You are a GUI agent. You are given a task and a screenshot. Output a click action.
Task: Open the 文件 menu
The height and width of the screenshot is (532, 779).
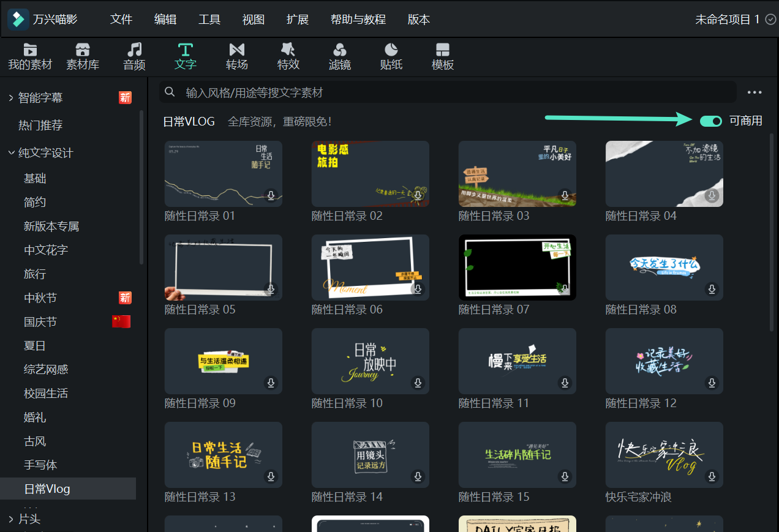point(121,20)
